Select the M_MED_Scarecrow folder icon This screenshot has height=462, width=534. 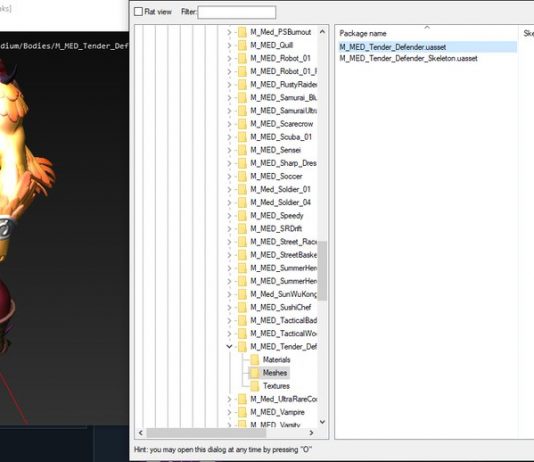[x=242, y=124]
